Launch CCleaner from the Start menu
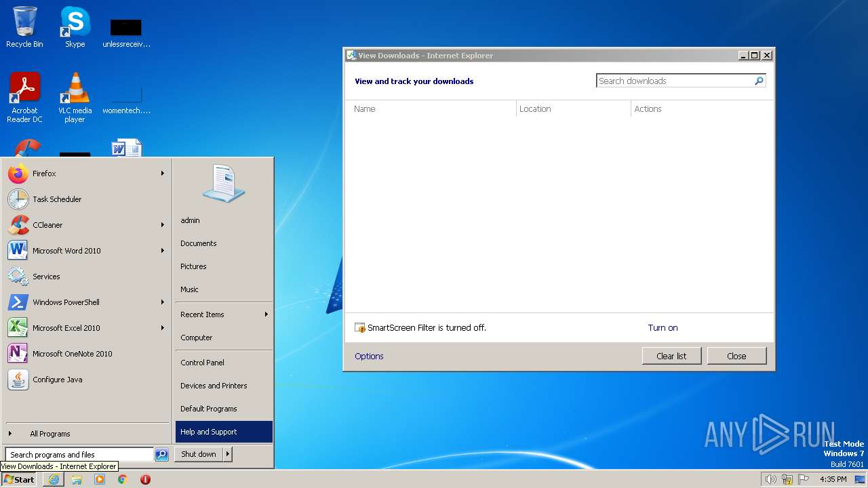 [x=87, y=225]
